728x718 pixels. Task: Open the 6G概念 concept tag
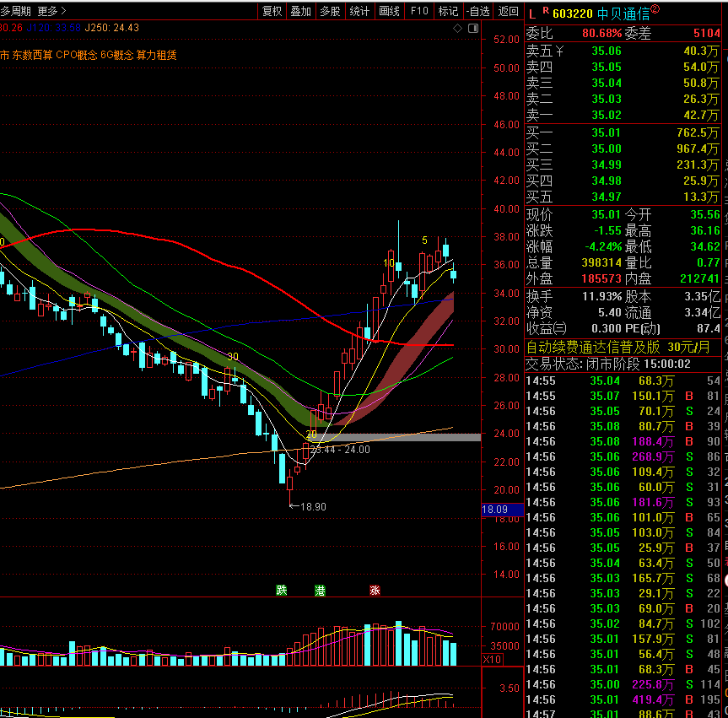tap(116, 56)
